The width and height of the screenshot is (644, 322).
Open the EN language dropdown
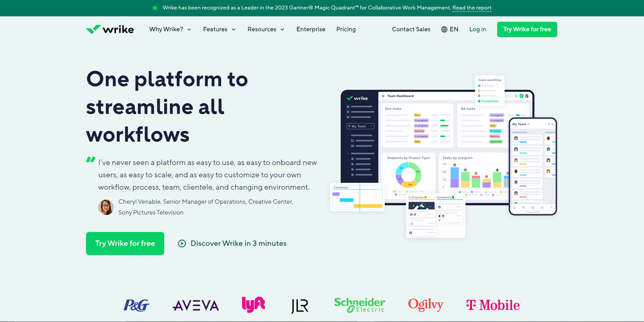pos(450,29)
